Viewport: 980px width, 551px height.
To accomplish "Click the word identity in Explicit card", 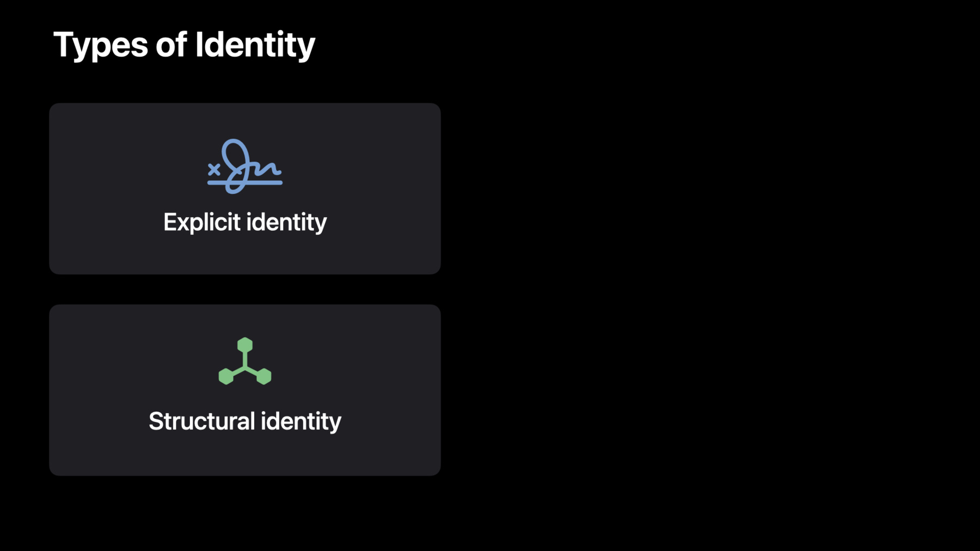I will [x=287, y=222].
